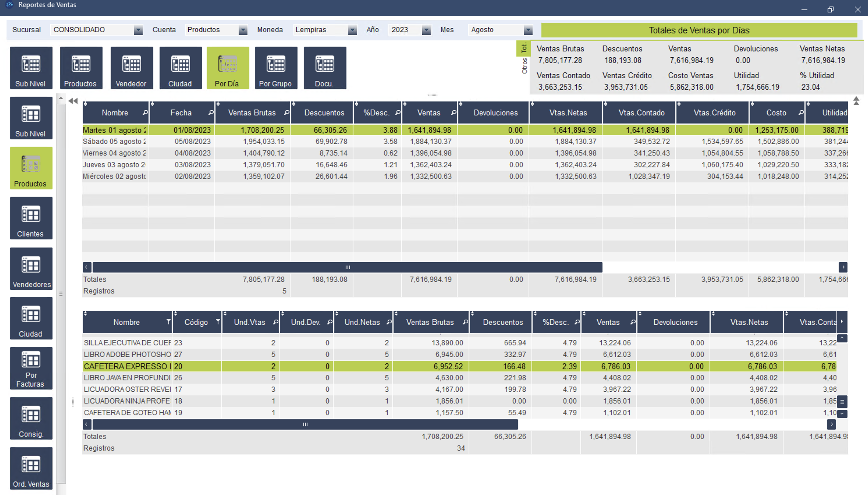The image size is (868, 495).
Task: Open the Clientes sidebar report
Action: 31,218
